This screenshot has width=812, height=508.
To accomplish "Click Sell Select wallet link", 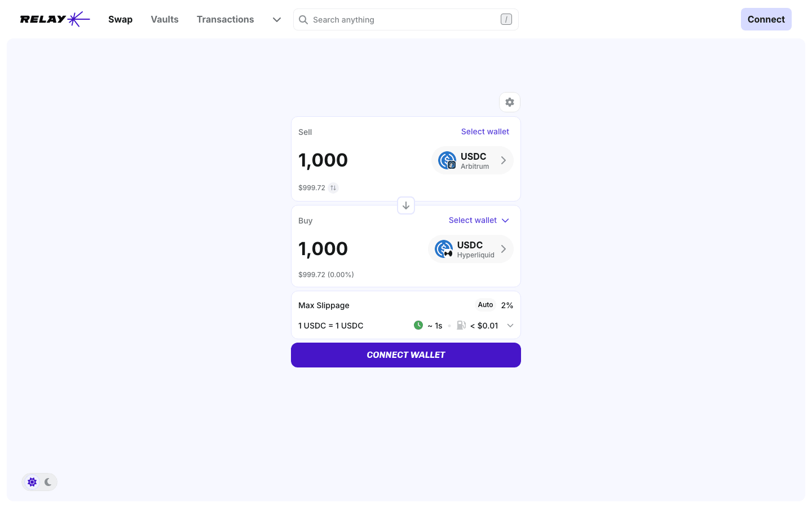I will pyautogui.click(x=485, y=132).
